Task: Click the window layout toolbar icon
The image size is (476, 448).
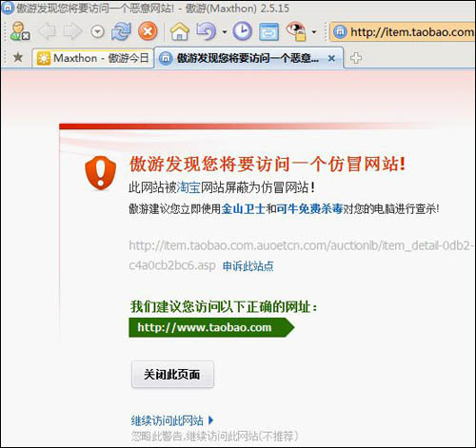Action: [x=268, y=31]
